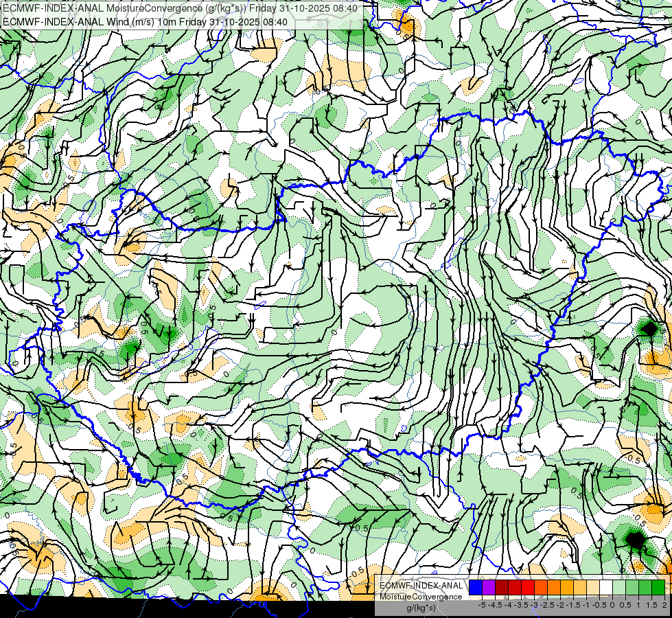Click the legend tick label 2

pos(664,605)
